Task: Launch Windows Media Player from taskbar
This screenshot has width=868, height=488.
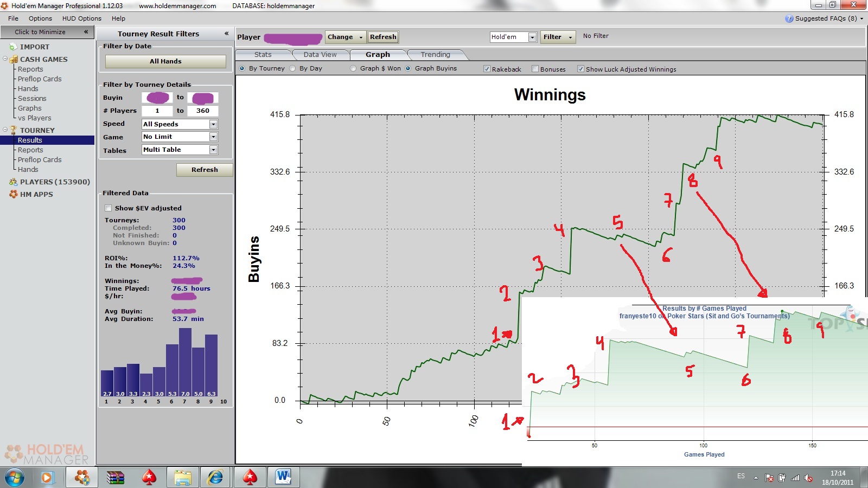Action: 47,478
